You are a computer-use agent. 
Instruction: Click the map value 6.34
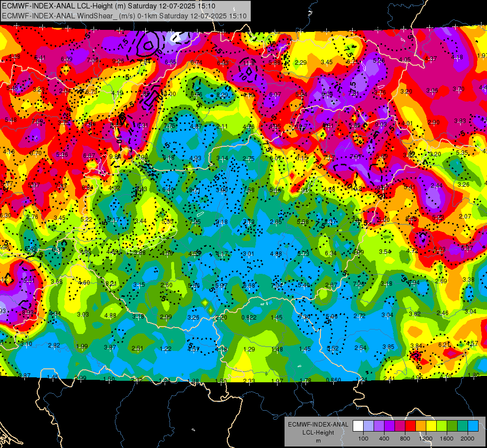click(x=330, y=253)
